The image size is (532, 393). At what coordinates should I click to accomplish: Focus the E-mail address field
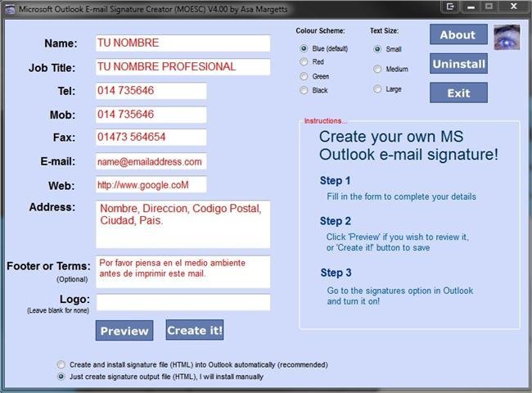point(151,162)
